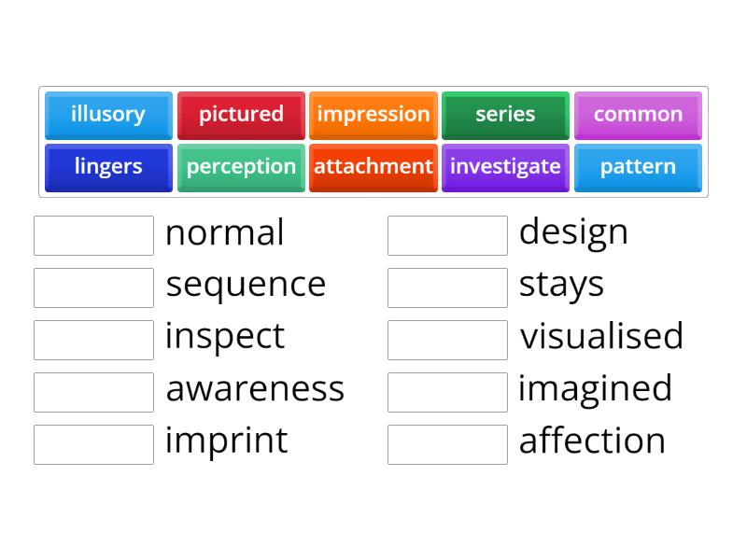Pick the purple 'common' tile

[x=638, y=115]
